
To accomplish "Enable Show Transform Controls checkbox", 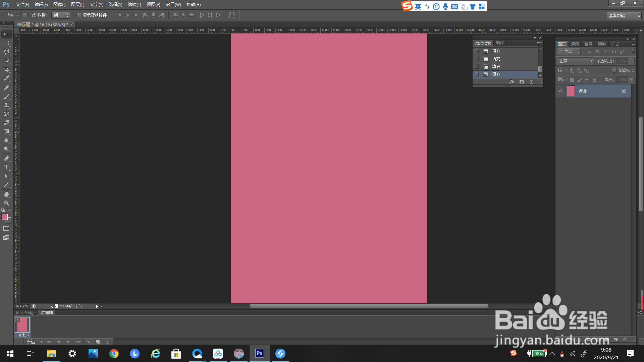I will click(x=79, y=15).
